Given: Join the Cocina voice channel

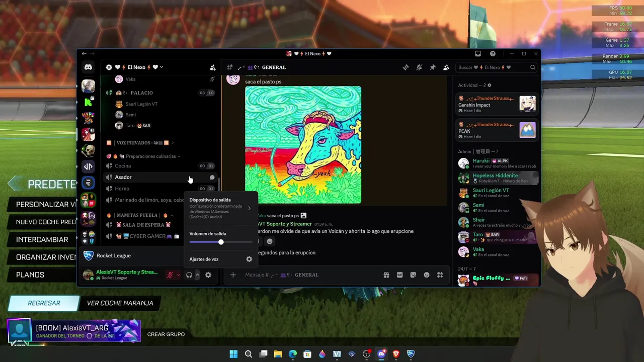Looking at the screenshot, I should (x=160, y=166).
